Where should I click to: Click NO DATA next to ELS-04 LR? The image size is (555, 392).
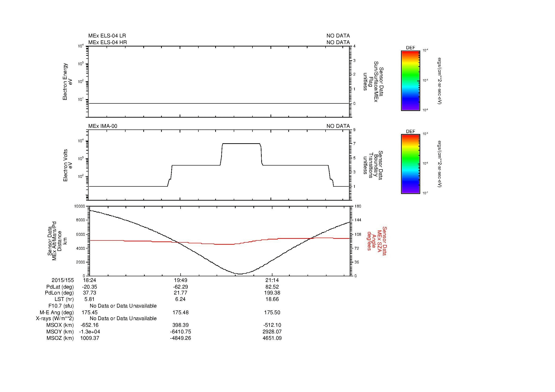[x=338, y=36]
